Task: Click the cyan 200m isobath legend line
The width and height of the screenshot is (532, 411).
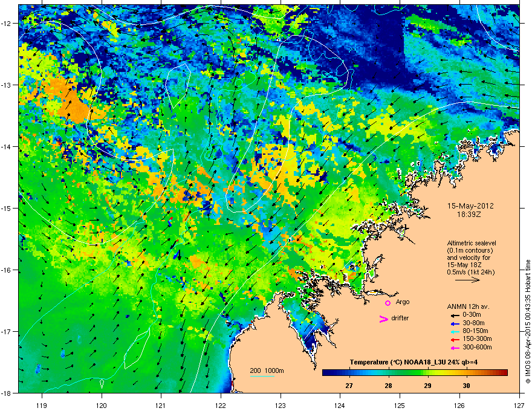Action: (262, 377)
